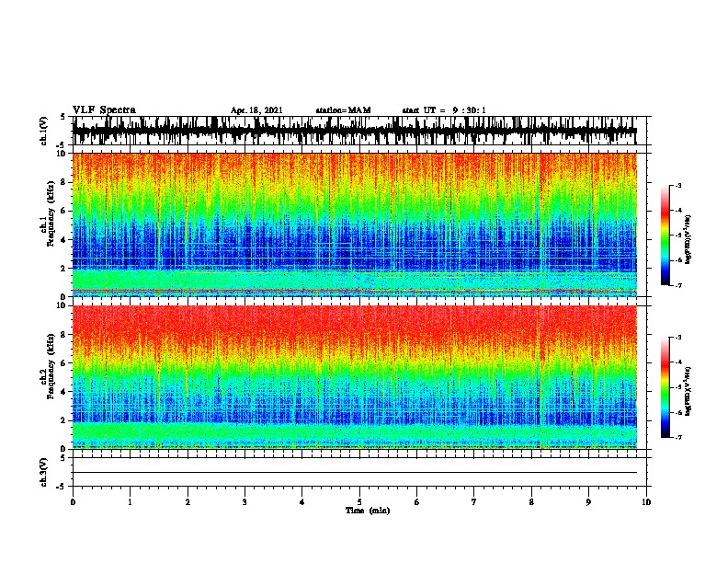Click the "2" kHz tick on ch.2 axis
The image size is (728, 563).
click(x=64, y=420)
